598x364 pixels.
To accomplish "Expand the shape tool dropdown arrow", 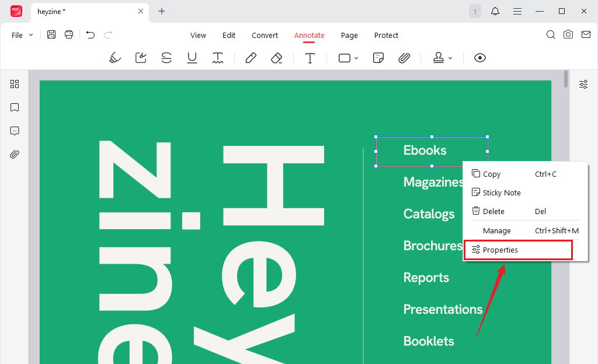I will [x=356, y=58].
